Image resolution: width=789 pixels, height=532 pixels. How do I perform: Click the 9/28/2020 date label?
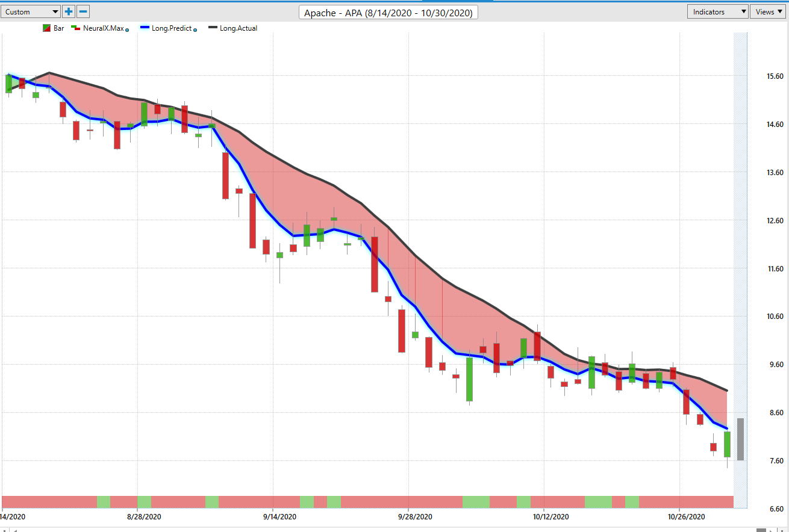coord(415,517)
